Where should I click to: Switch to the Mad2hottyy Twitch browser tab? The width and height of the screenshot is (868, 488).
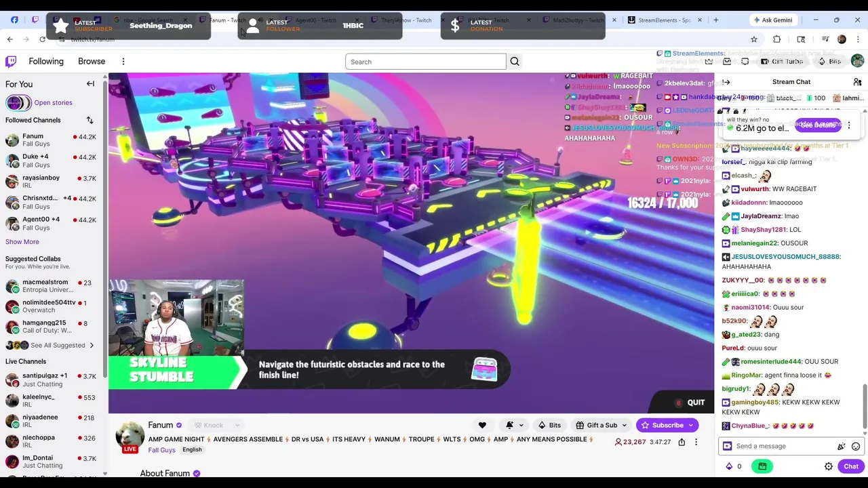[576, 20]
